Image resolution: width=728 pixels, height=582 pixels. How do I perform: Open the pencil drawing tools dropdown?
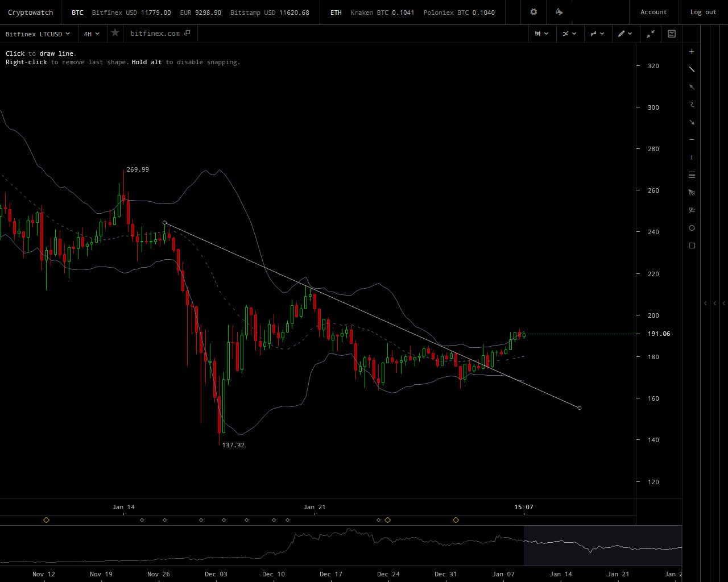pos(625,34)
